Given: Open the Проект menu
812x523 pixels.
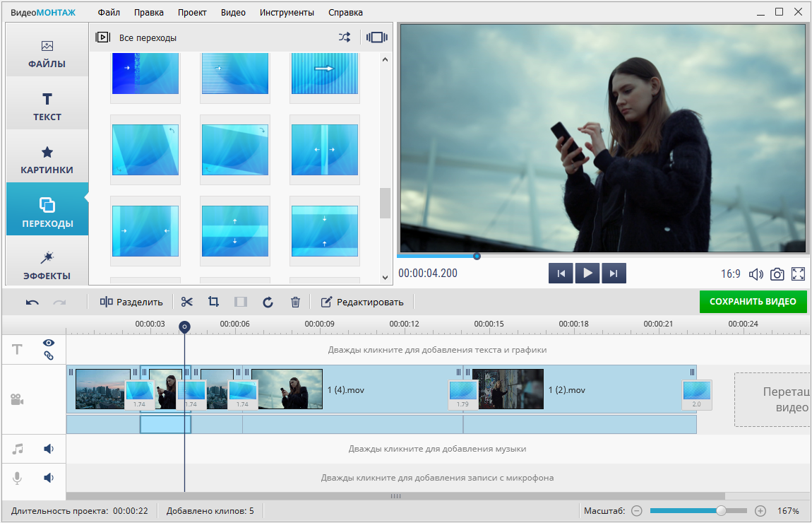Looking at the screenshot, I should tap(192, 12).
